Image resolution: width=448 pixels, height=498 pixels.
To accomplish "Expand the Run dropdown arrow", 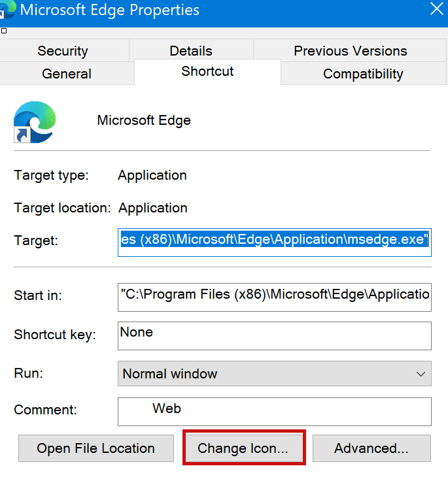I will pos(421,374).
